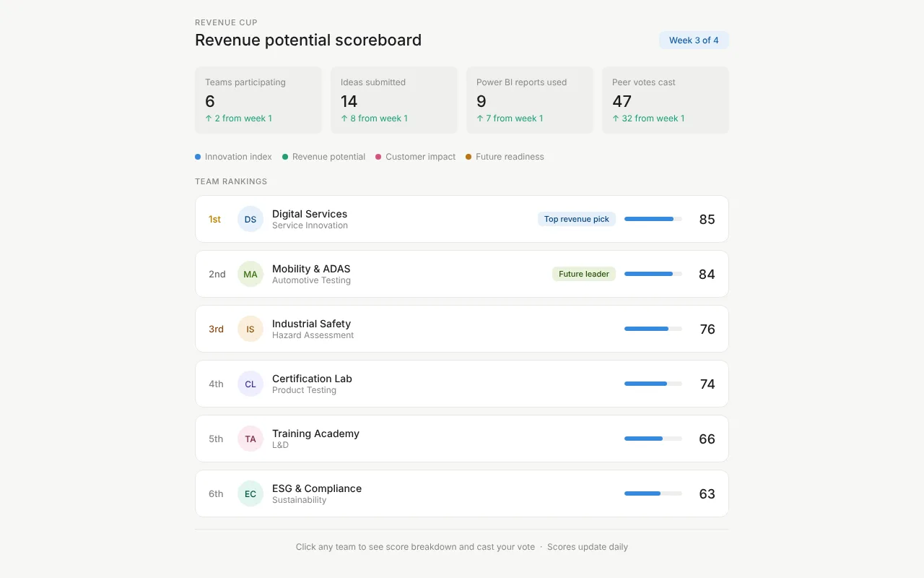Click the TA avatar for Training Academy
This screenshot has height=578, width=924.
pyautogui.click(x=250, y=439)
